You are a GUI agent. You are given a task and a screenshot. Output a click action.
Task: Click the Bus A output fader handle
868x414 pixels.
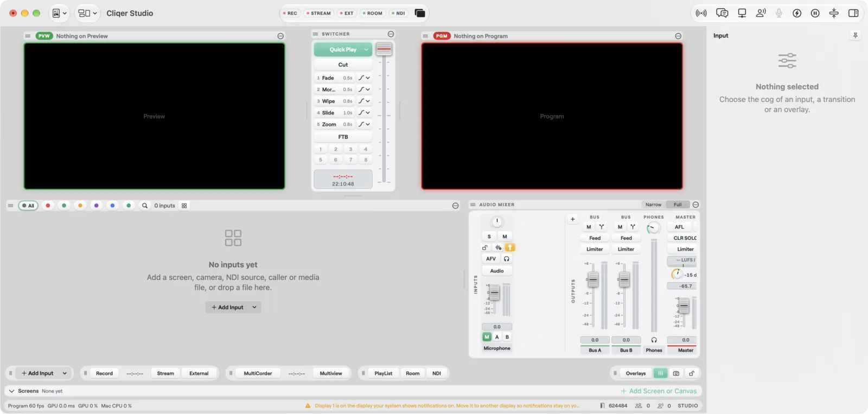pos(593,279)
